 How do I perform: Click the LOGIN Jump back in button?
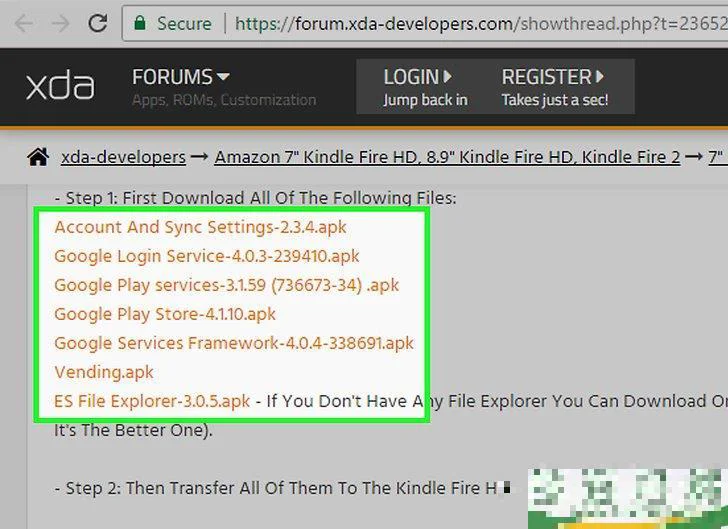click(x=424, y=87)
